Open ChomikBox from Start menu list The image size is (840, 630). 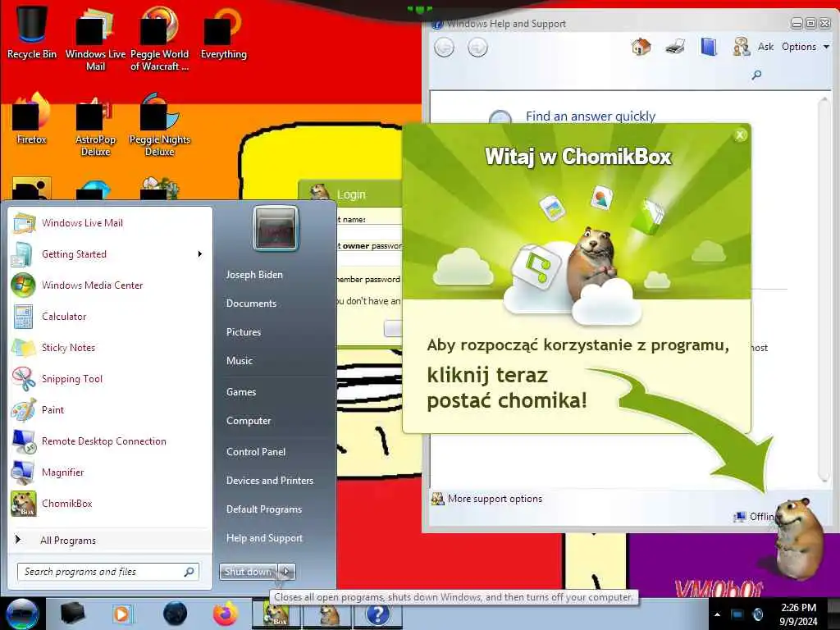point(110,503)
